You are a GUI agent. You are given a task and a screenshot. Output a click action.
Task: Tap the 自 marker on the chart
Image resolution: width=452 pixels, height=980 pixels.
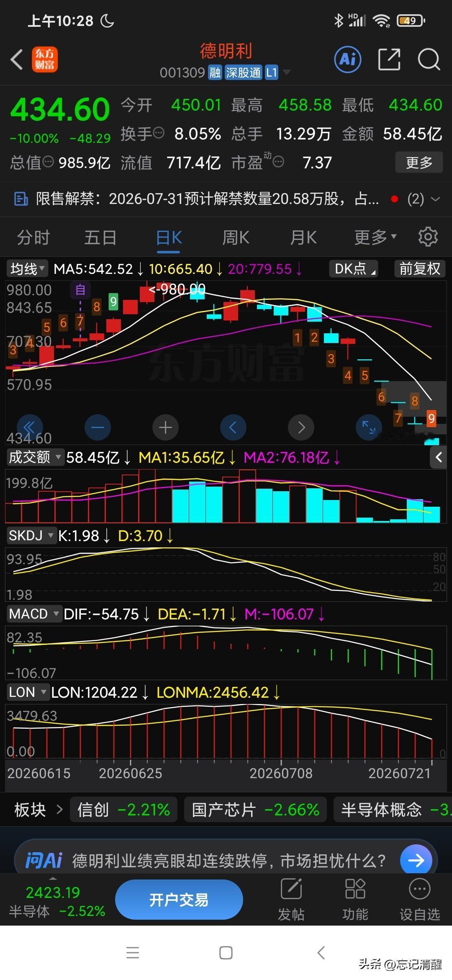80,290
